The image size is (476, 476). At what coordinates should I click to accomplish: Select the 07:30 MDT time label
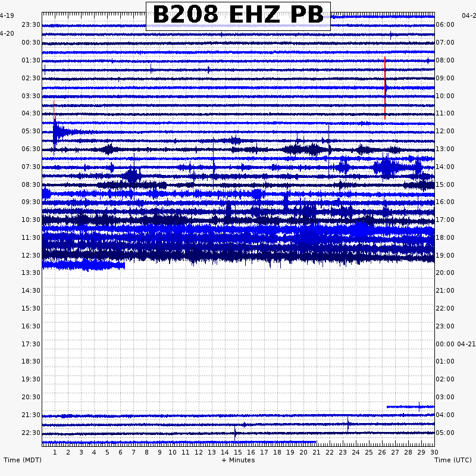coord(31,167)
